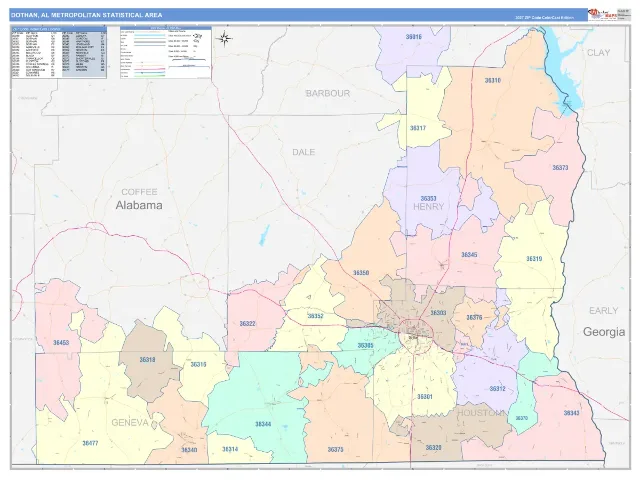Click ZIP code label 36319

tap(534, 259)
